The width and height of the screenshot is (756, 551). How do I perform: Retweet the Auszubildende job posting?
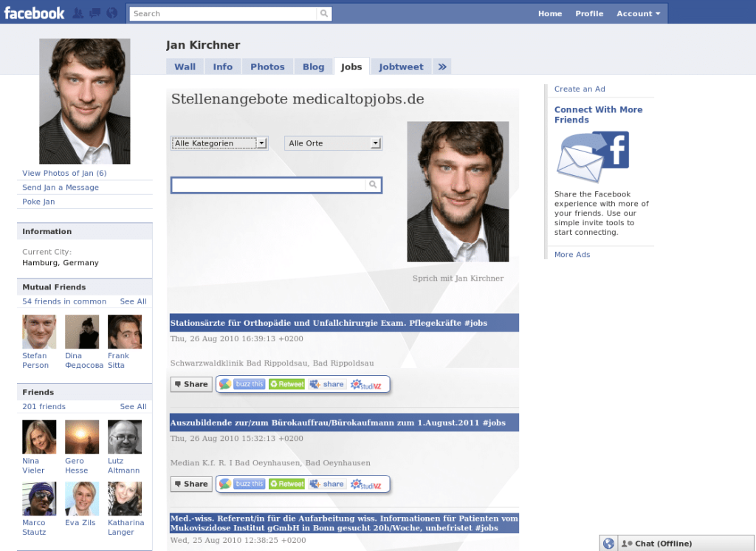(x=287, y=484)
